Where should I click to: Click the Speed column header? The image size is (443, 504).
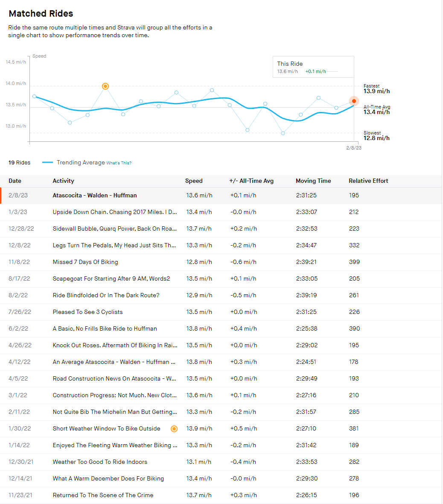pyautogui.click(x=194, y=181)
